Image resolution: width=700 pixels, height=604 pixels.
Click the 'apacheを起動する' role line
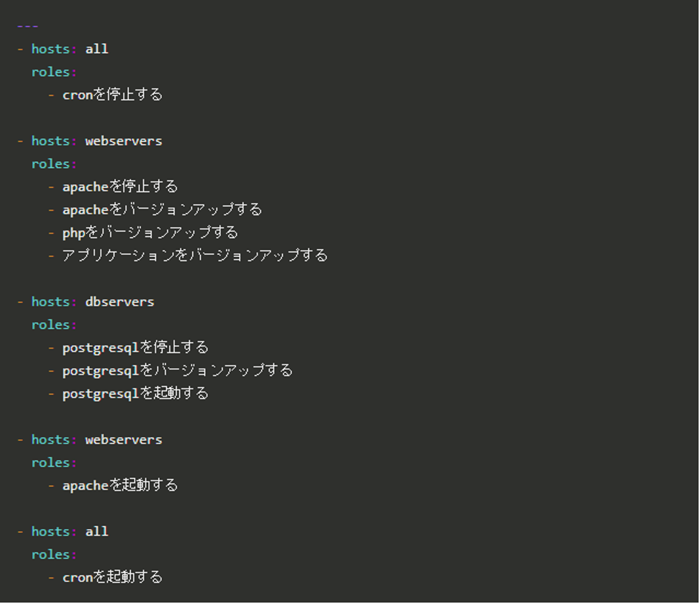point(120,485)
